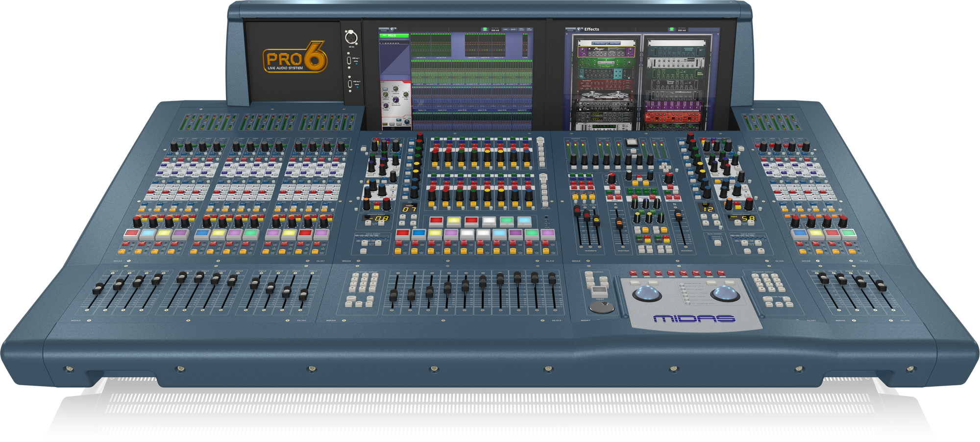
Task: Grab first fader in center fader bank
Action: 393,295
